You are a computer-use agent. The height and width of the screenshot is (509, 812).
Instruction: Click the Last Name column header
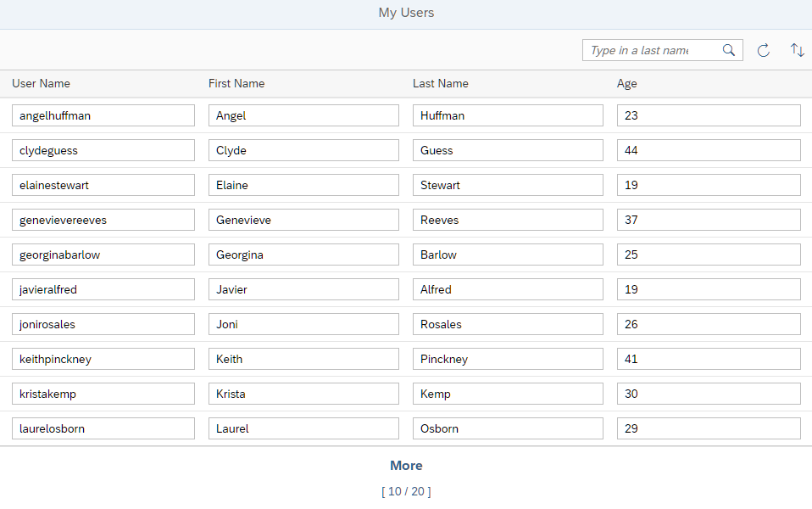click(441, 83)
